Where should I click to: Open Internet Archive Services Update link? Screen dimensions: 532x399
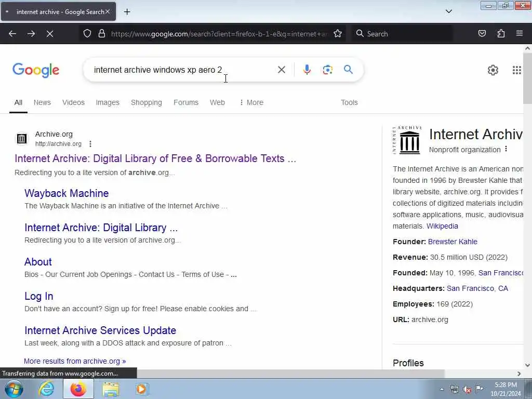100,330
